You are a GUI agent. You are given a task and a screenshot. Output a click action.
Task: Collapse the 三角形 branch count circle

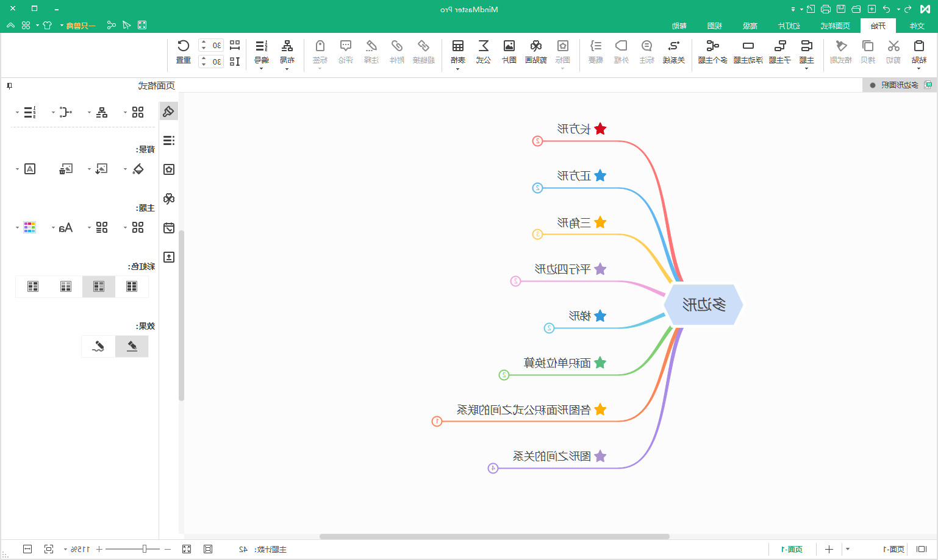(x=537, y=234)
